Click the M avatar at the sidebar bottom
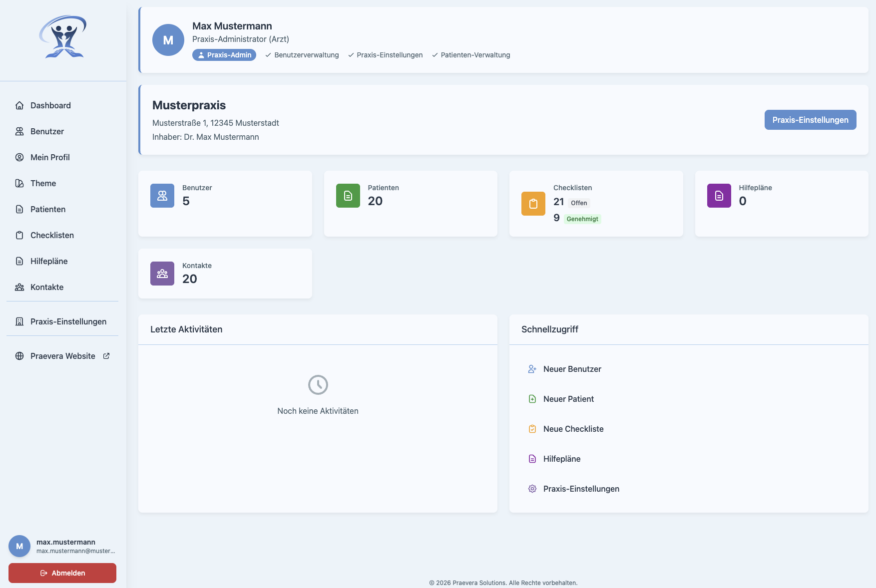 click(x=19, y=546)
